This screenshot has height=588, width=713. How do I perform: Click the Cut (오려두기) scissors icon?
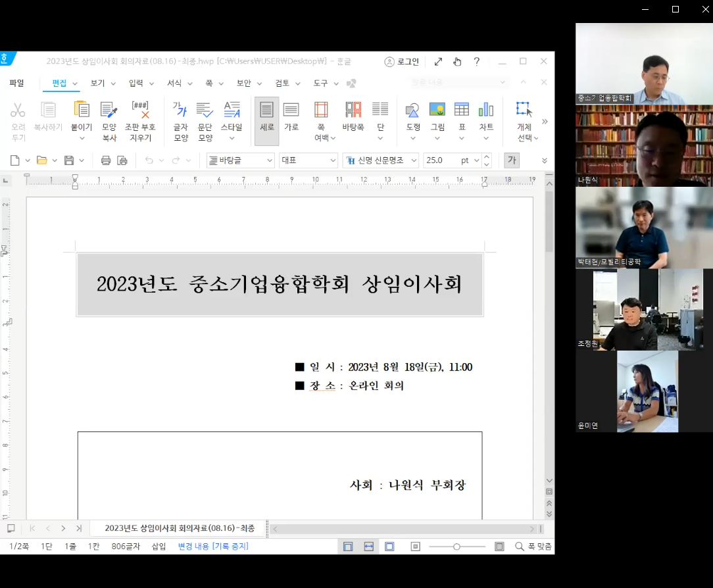click(18, 110)
